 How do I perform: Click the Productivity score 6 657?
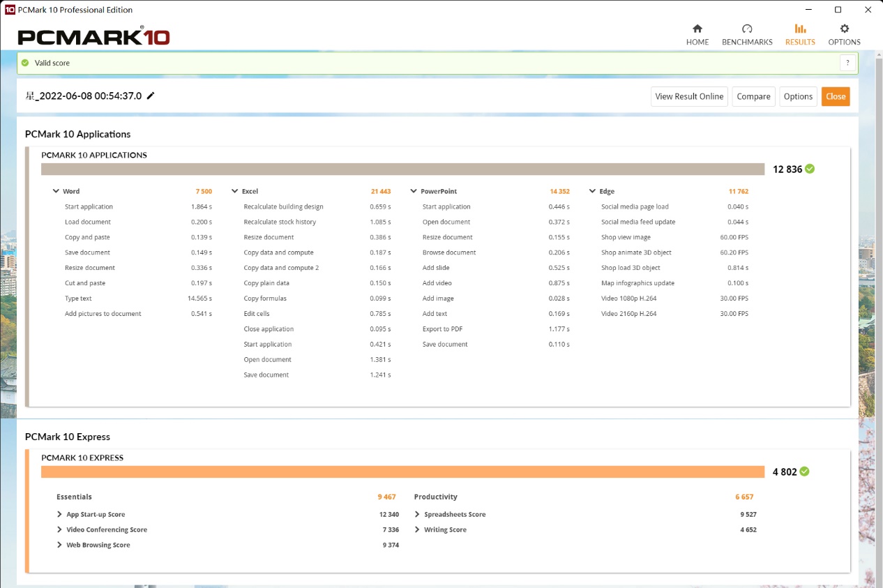(x=744, y=497)
